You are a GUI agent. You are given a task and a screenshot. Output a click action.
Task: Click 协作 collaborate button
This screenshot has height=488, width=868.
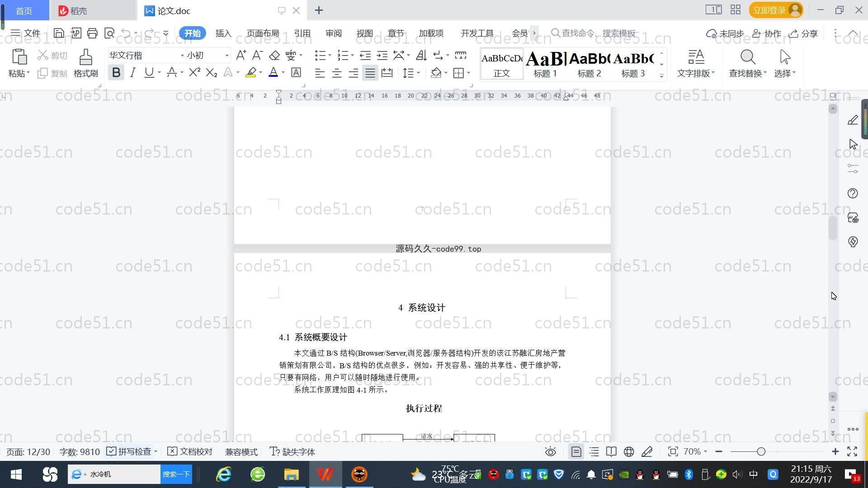point(767,33)
